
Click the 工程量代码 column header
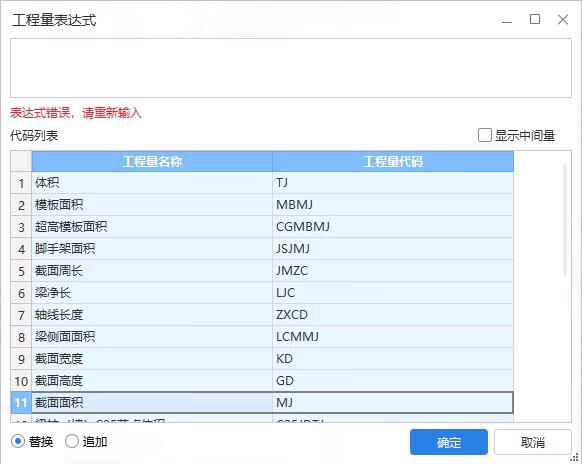point(393,161)
